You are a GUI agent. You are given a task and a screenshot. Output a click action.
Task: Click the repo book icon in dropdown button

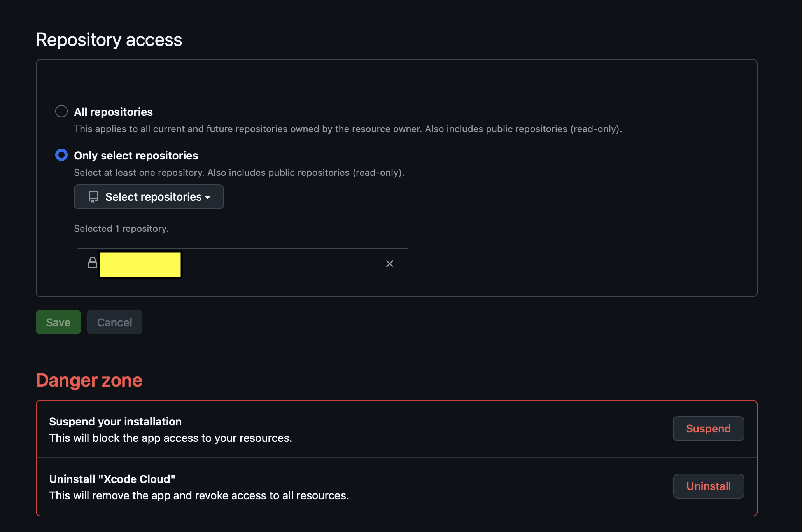(x=93, y=197)
